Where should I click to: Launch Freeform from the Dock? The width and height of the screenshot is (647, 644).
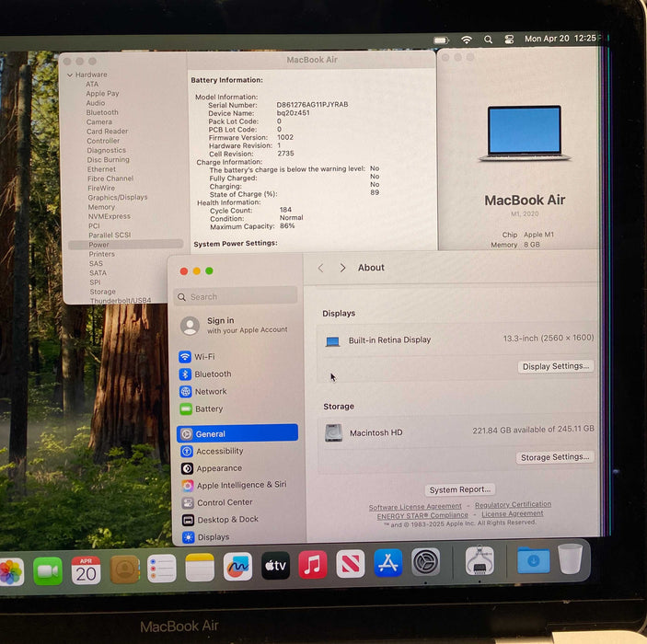(237, 567)
